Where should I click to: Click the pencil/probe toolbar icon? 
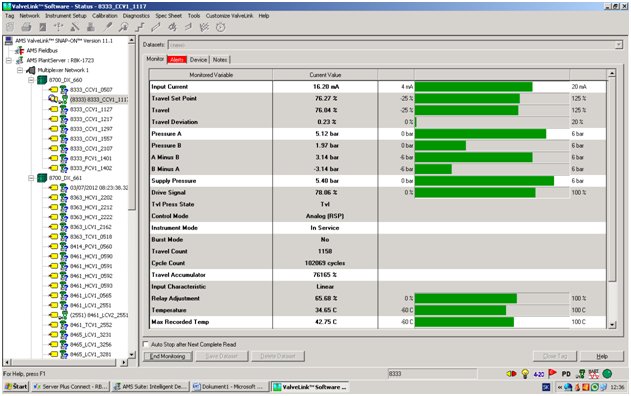(108, 27)
